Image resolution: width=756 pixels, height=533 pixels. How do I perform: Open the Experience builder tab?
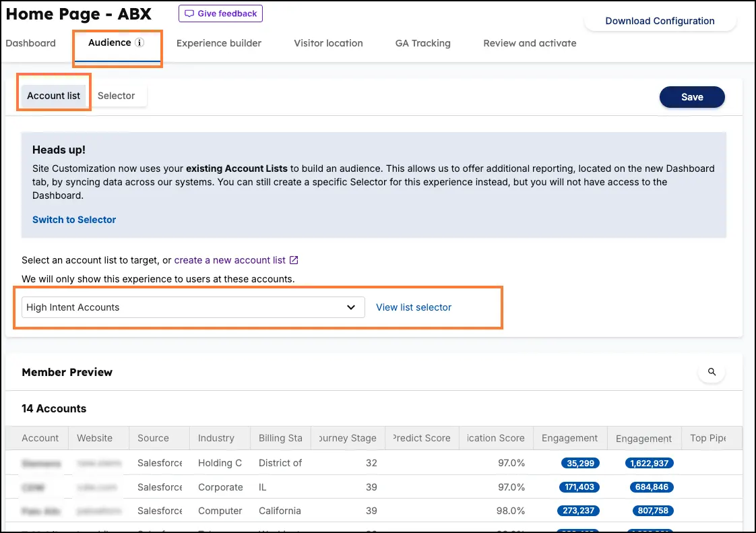(x=218, y=43)
